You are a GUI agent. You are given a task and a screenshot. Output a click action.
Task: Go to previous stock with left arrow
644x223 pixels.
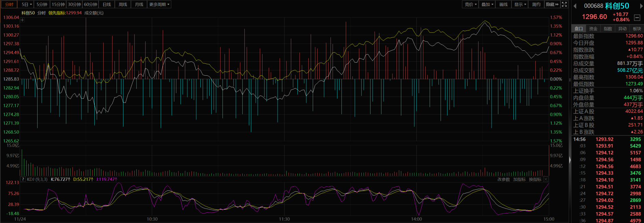[575, 6]
